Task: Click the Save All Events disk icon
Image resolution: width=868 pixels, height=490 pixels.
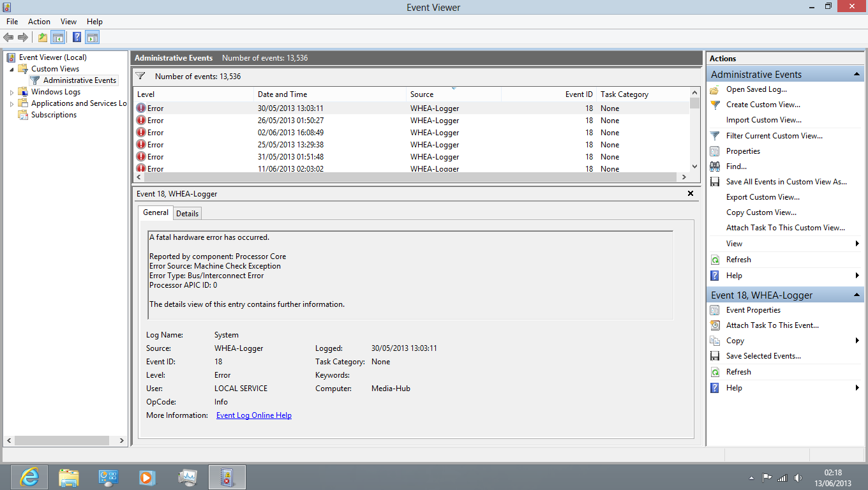Action: 715,181
